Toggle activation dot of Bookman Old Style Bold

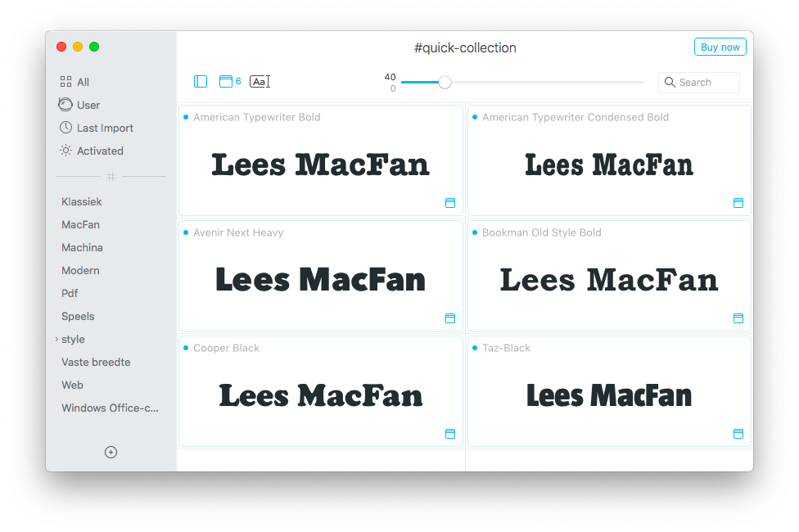[x=475, y=232]
